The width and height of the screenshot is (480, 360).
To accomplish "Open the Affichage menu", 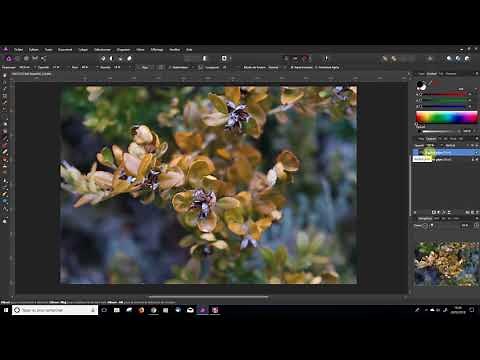I will [157, 50].
